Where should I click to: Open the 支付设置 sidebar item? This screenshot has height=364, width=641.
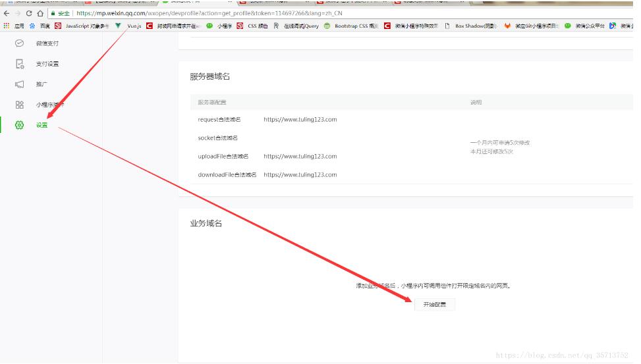click(38, 64)
